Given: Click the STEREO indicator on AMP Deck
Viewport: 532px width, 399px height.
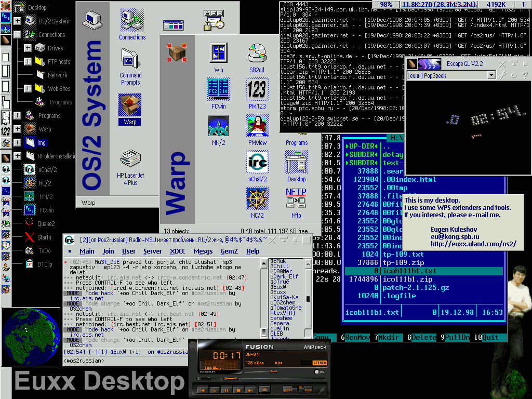Looking at the screenshot, I should tap(320, 363).
